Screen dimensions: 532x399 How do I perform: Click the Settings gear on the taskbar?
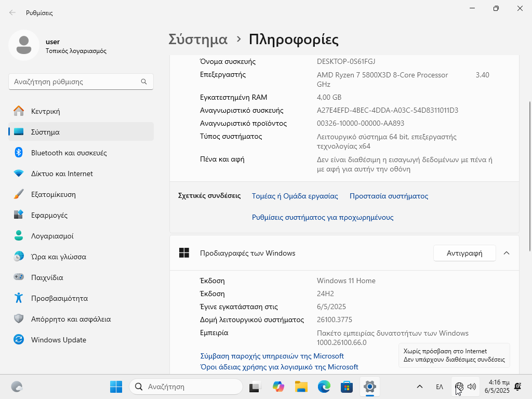[369, 387]
